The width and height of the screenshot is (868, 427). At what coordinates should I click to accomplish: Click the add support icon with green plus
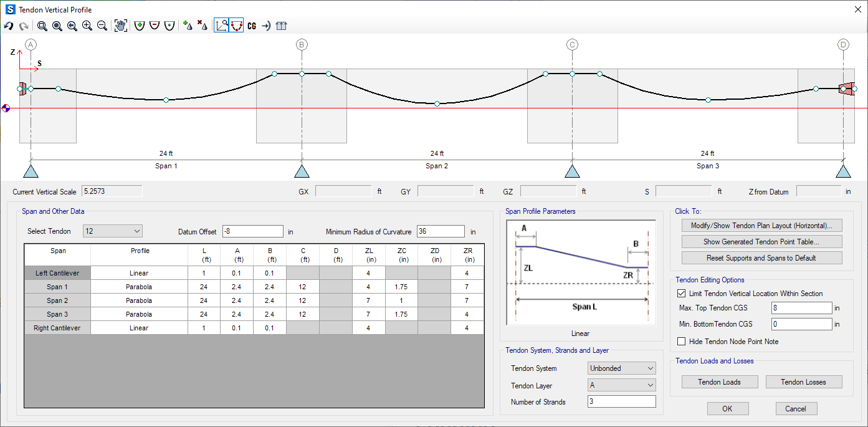pyautogui.click(x=187, y=26)
